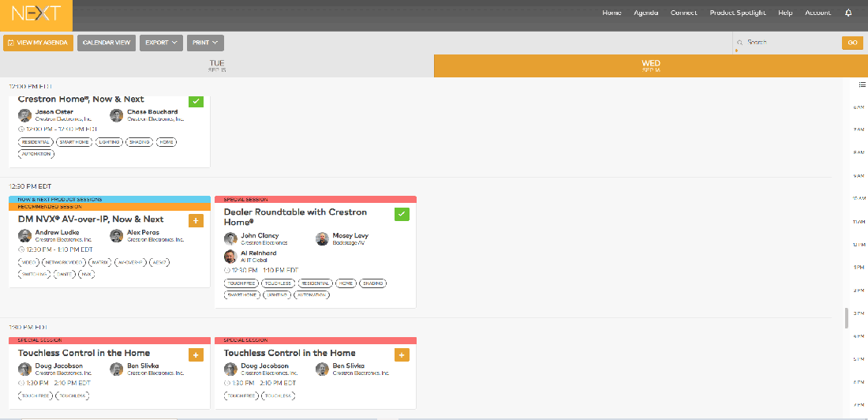Open Al Reinhard's profile photo
This screenshot has height=420, width=868.
click(x=230, y=257)
